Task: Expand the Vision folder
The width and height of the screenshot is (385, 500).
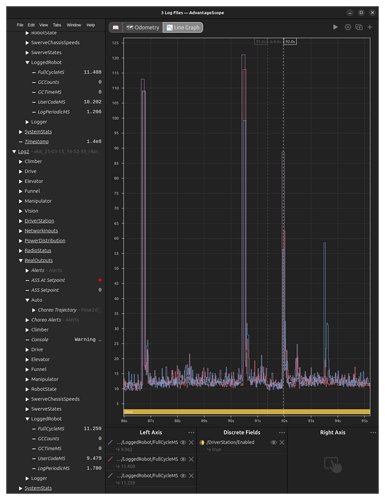Action: [x=21, y=211]
